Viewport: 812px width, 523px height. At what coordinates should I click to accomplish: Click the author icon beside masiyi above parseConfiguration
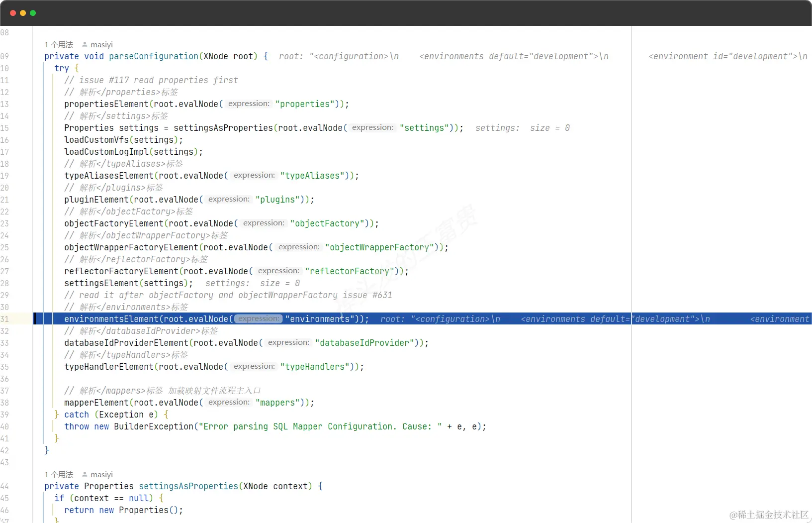tap(85, 44)
